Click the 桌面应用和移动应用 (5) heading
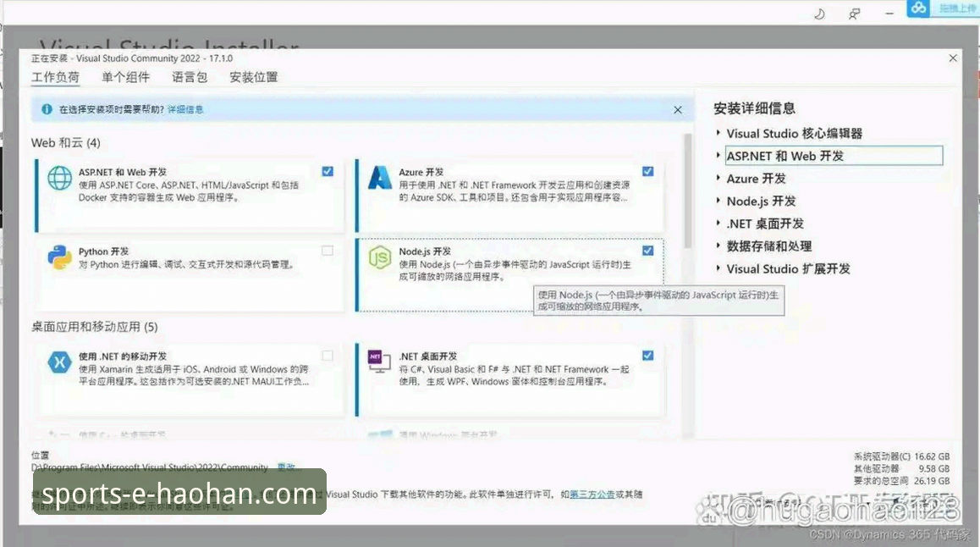Screen dimensions: 980x547 (95, 327)
